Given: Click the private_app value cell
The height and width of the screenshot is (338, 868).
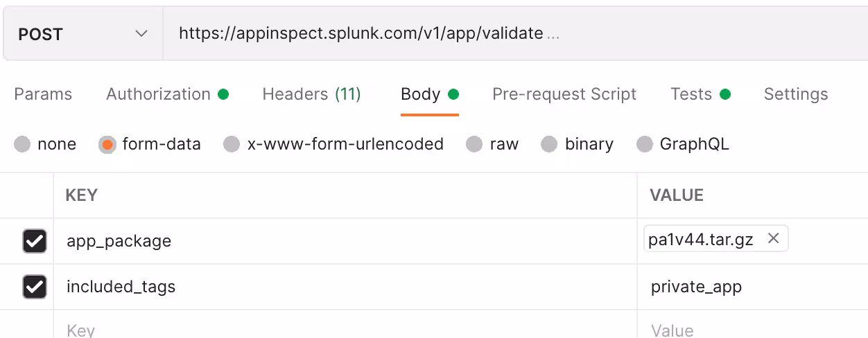Looking at the screenshot, I should [696, 287].
